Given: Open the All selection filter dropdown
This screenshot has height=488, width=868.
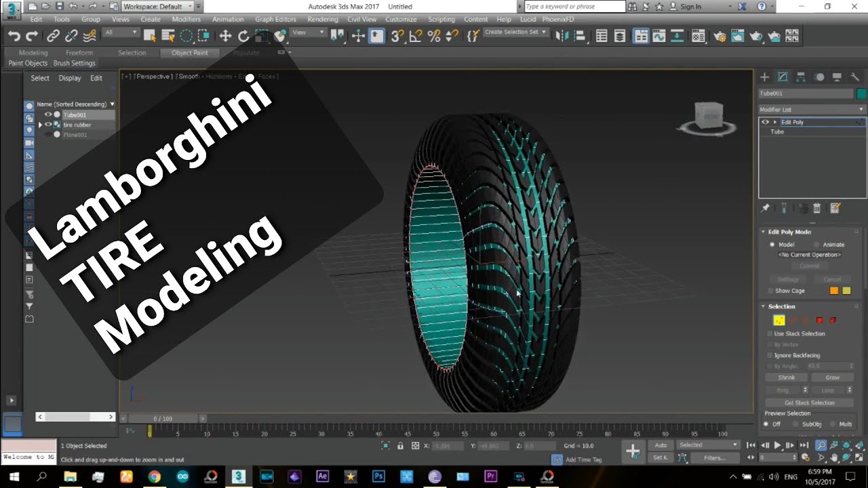Looking at the screenshot, I should tap(121, 33).
